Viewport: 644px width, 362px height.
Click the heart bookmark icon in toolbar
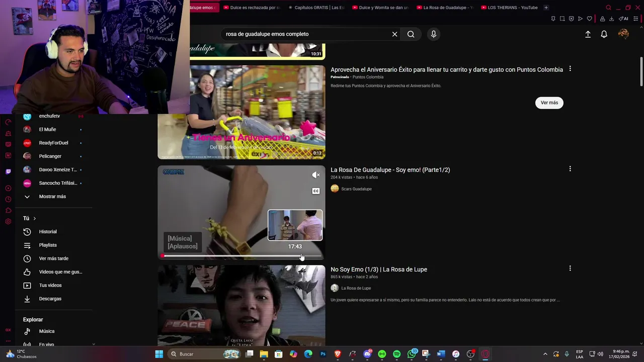pyautogui.click(x=589, y=19)
